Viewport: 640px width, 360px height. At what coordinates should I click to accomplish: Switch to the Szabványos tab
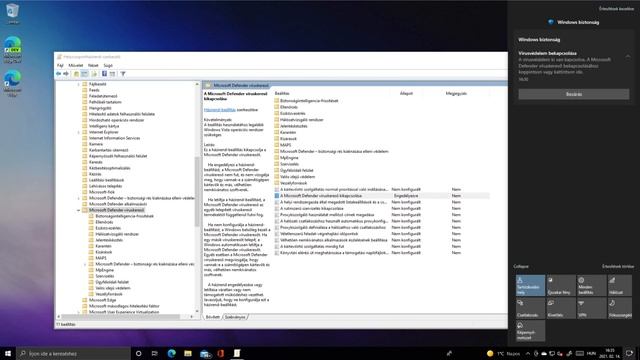point(236,317)
